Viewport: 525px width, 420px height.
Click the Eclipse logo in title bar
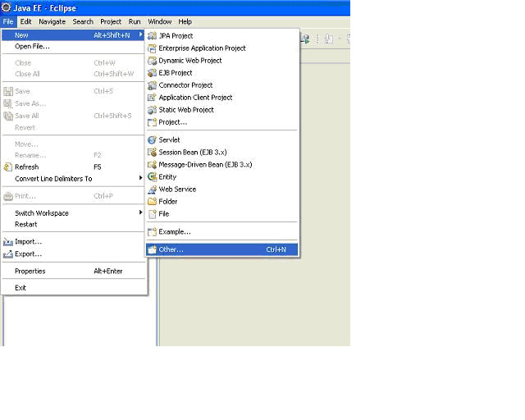click(x=6, y=7)
